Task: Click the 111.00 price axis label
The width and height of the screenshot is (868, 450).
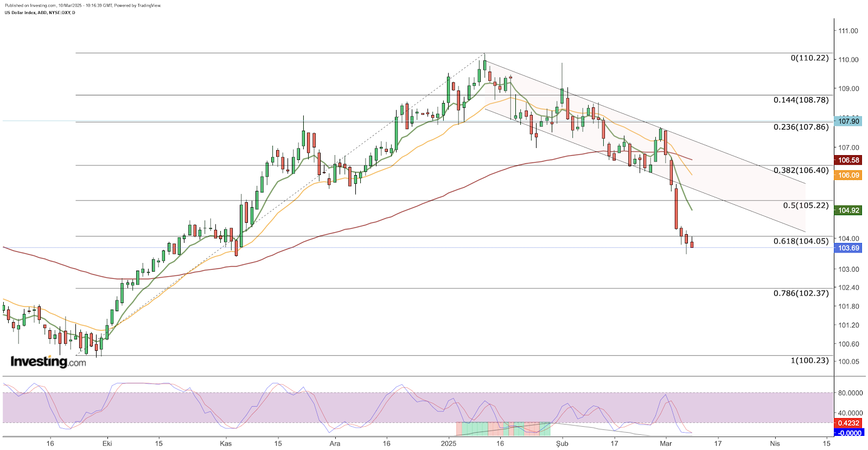Action: pos(848,31)
